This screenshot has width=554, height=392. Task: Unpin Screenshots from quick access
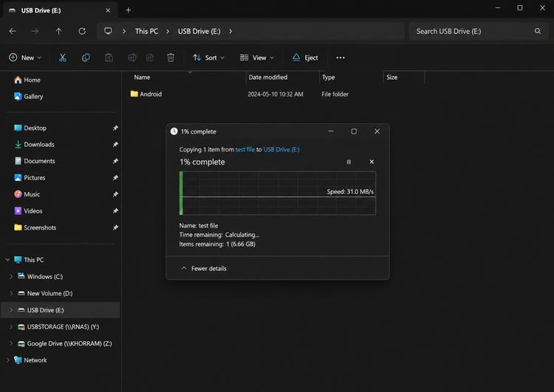115,227
